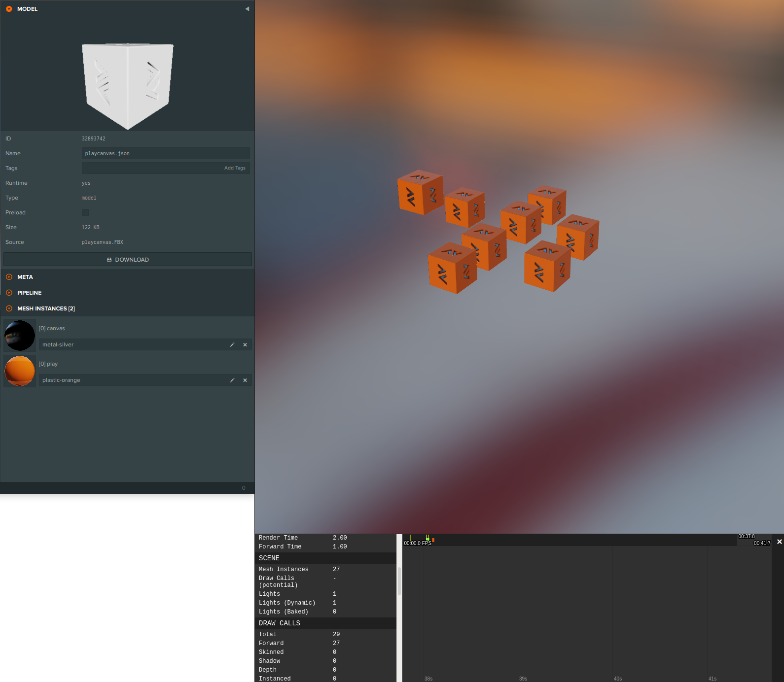Viewport: 784px width, 682px height.
Task: Click the Draw Calls (potential) row
Action: coord(325,581)
